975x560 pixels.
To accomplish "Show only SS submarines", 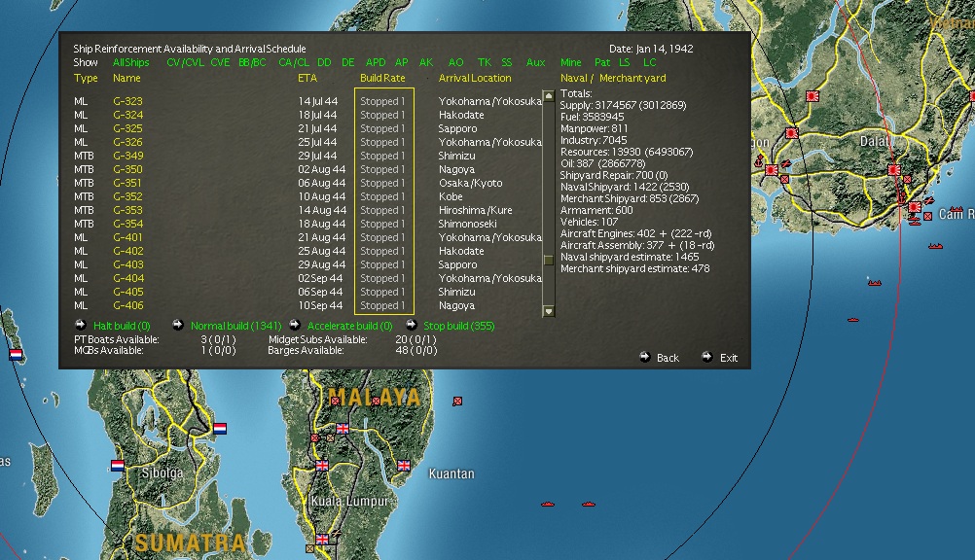I will [507, 63].
